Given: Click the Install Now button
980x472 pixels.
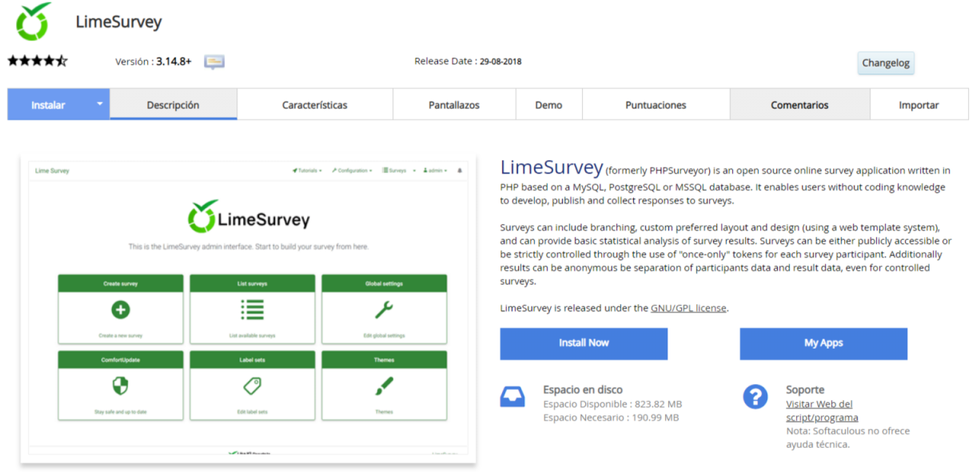Looking at the screenshot, I should pos(584,343).
